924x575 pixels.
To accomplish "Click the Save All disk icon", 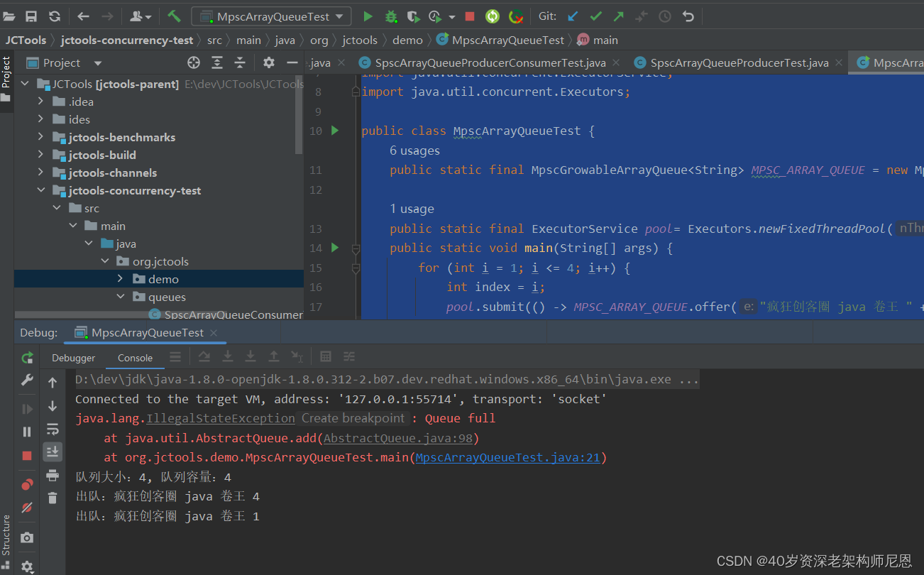I will point(31,16).
